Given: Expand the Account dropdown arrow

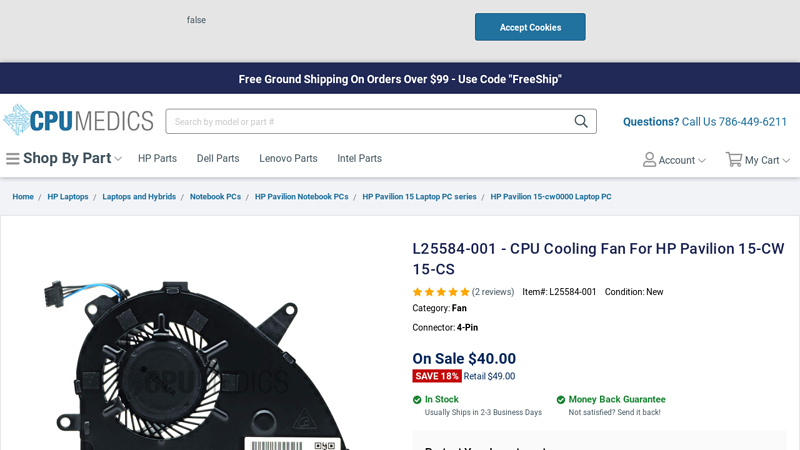Looking at the screenshot, I should click(702, 161).
